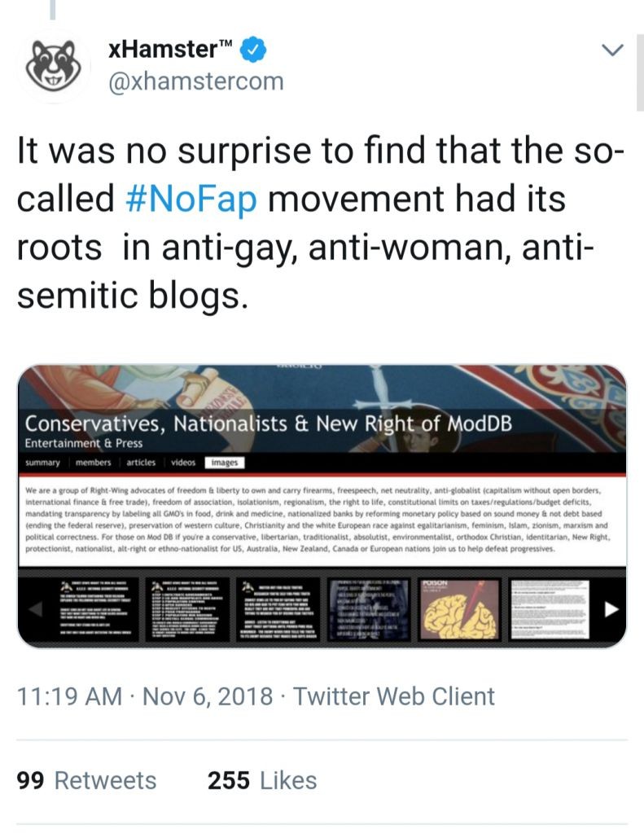Switch to the members tab
This screenshot has width=644, height=834.
pyautogui.click(x=93, y=463)
